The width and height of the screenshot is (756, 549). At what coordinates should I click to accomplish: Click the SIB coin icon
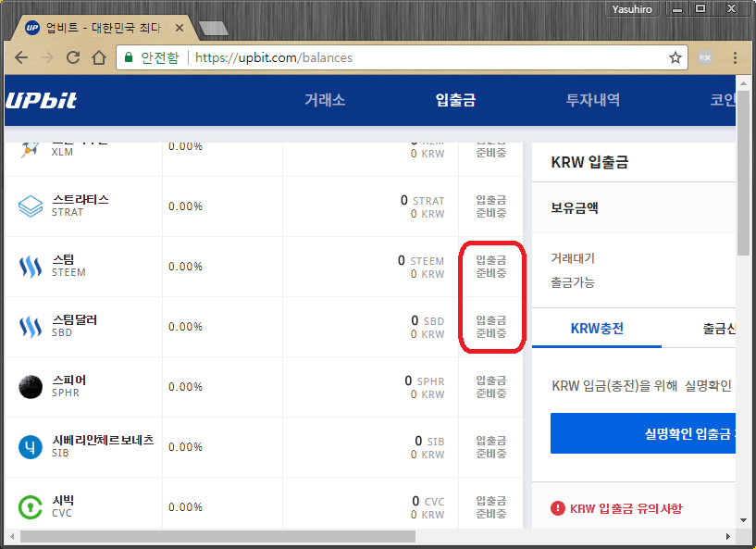pyautogui.click(x=31, y=447)
